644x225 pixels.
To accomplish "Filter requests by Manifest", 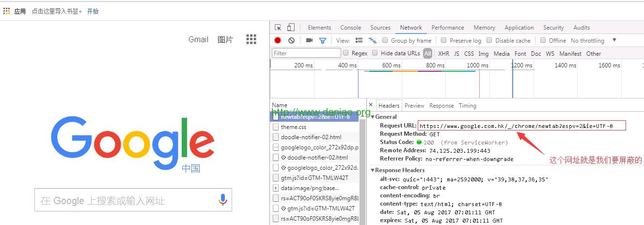I will click(570, 53).
